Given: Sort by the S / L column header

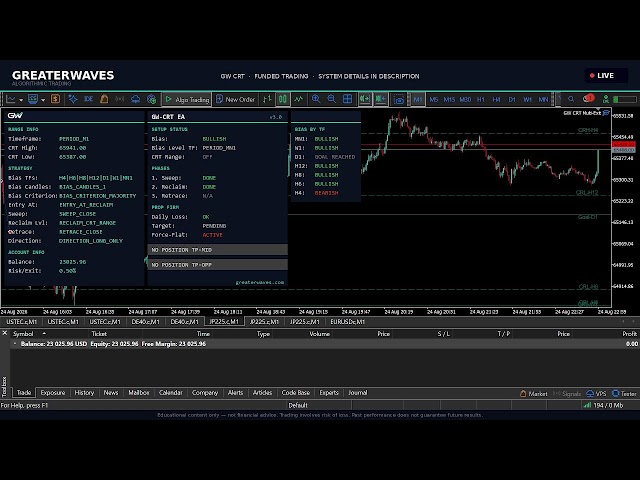Looking at the screenshot, I should click(x=443, y=334).
